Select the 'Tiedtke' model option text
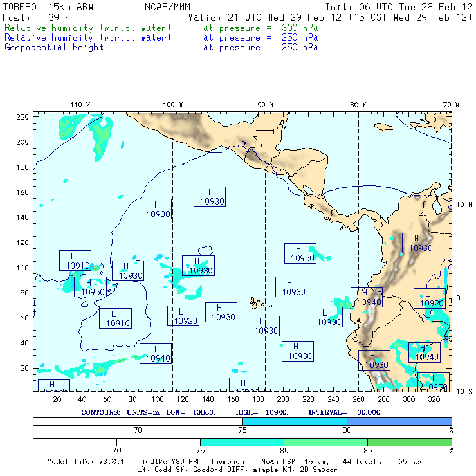This screenshot has width=476, height=476. point(152,462)
